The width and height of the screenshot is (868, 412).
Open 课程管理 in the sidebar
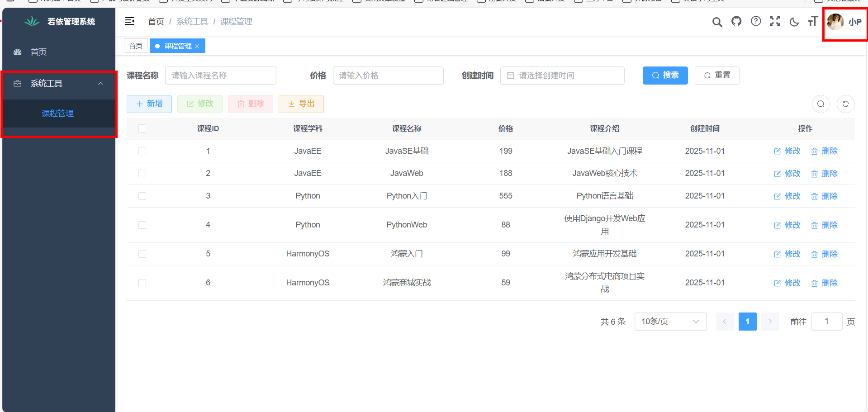click(x=58, y=114)
